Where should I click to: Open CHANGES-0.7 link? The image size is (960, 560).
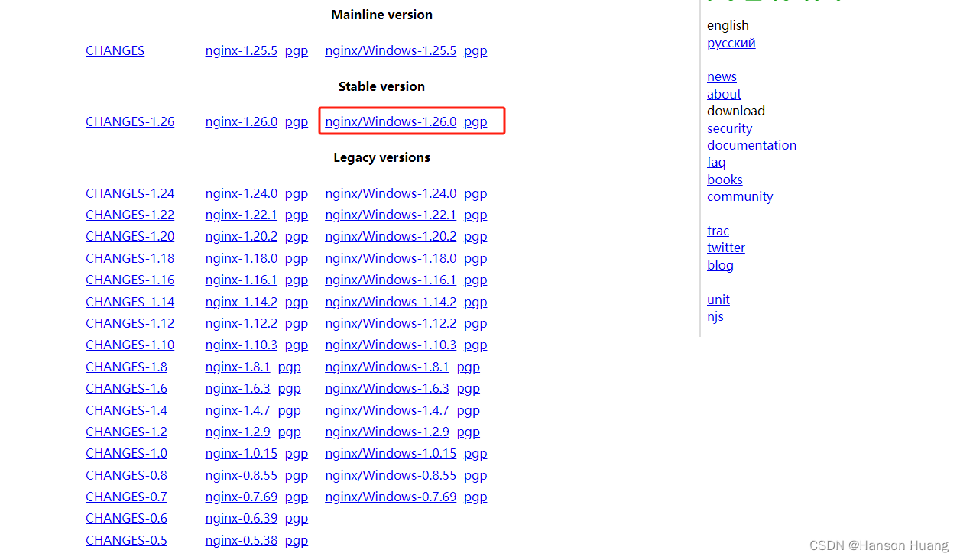(x=126, y=497)
